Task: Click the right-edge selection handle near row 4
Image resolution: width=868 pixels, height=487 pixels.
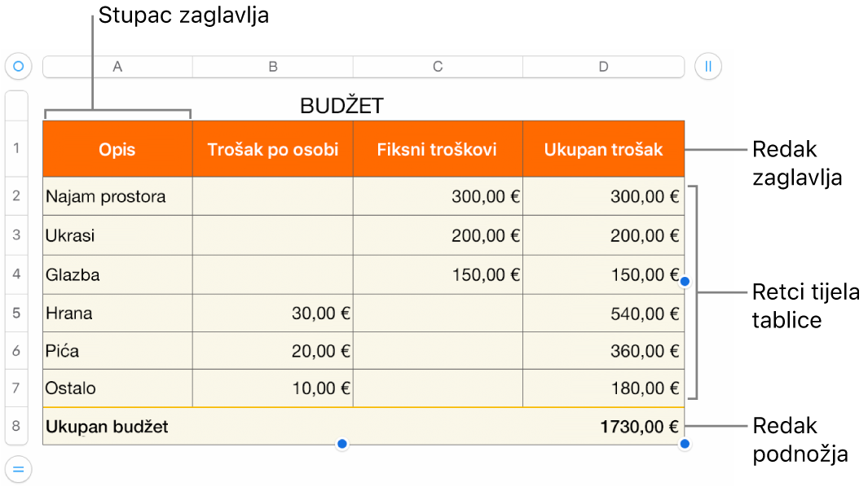Action: pyautogui.click(x=685, y=281)
